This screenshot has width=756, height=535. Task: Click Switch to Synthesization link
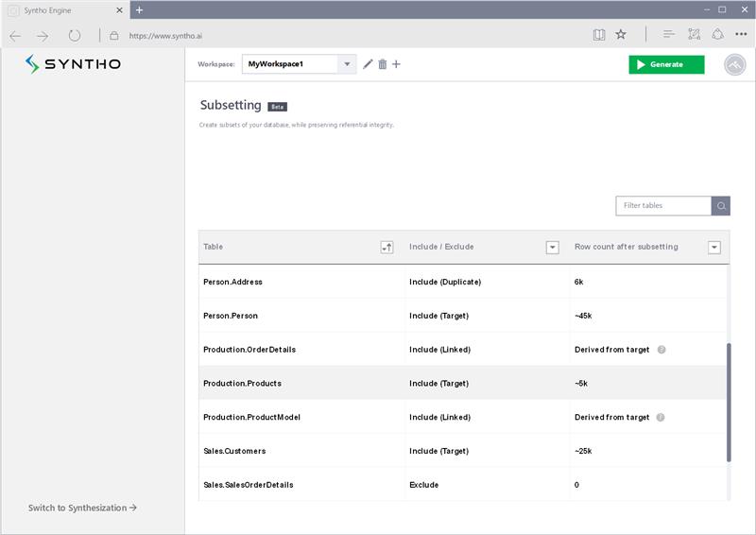pyautogui.click(x=82, y=508)
